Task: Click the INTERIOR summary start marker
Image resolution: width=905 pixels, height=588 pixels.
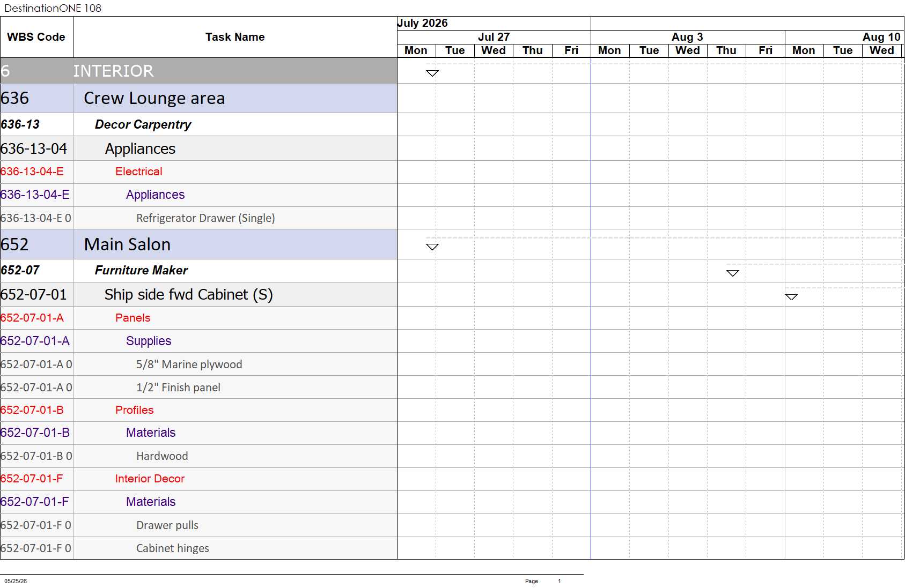Action: point(432,73)
